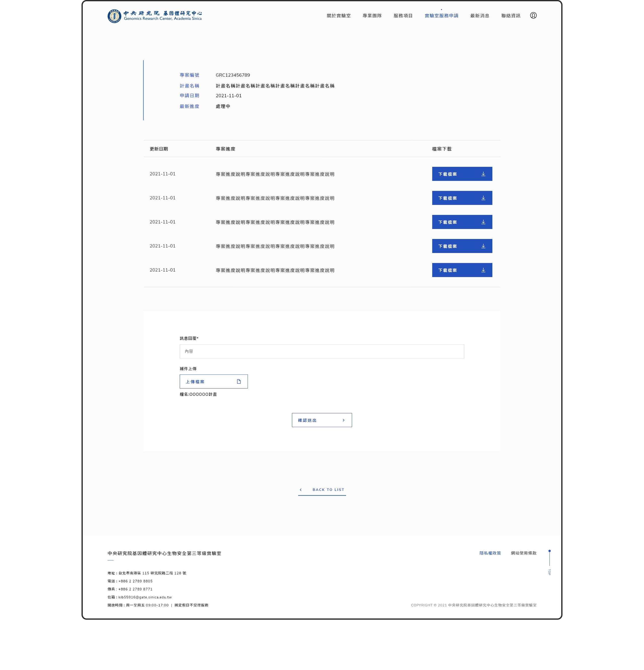The image size is (644, 670).
Task: Click download arrow icon in third row
Action: [483, 222]
